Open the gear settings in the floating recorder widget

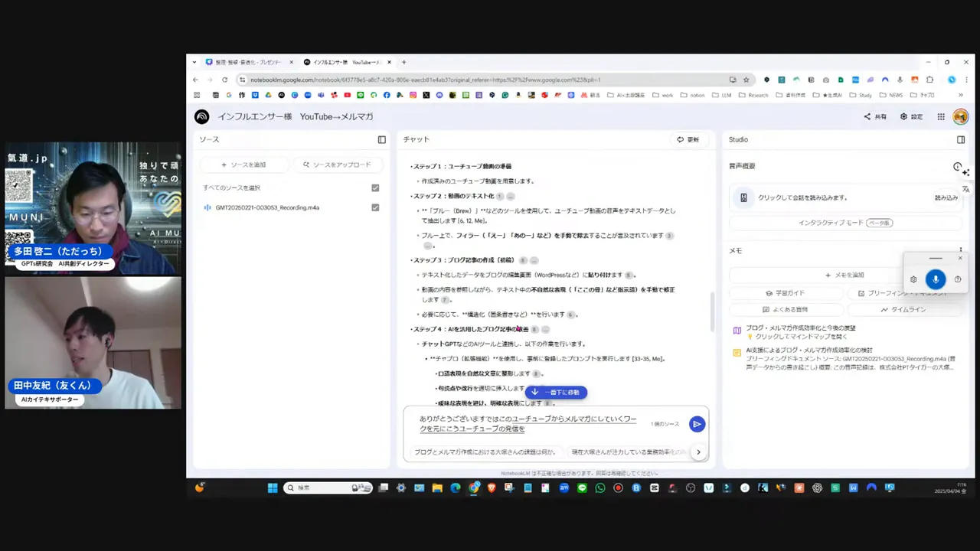(x=913, y=279)
